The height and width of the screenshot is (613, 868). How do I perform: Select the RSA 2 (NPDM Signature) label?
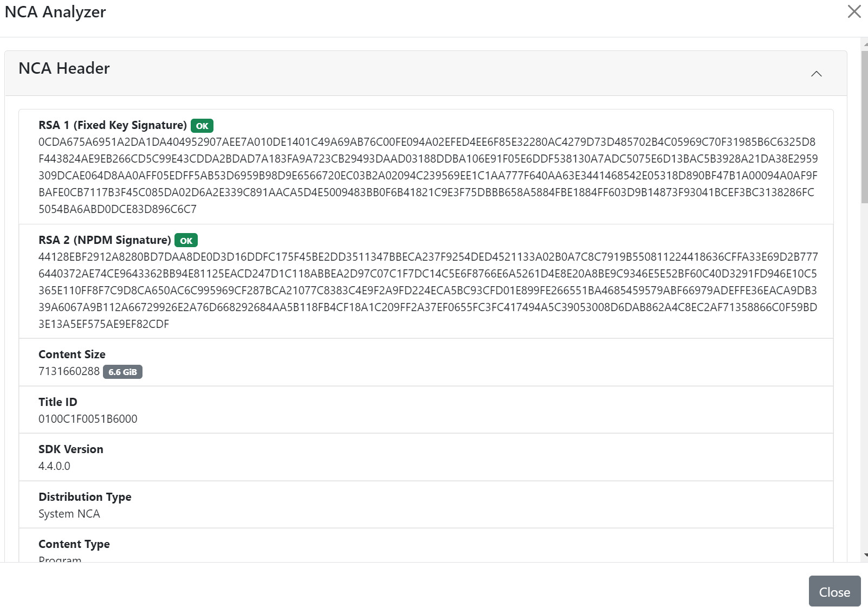[105, 240]
